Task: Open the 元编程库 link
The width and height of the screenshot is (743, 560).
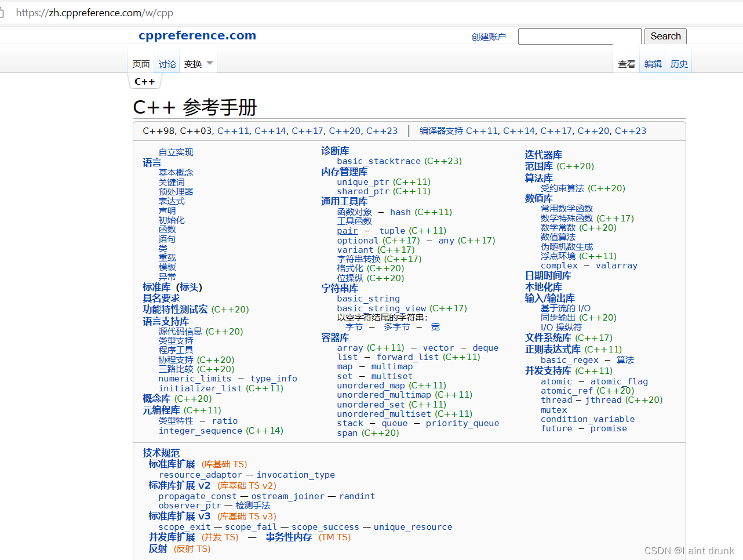Action: (x=161, y=410)
